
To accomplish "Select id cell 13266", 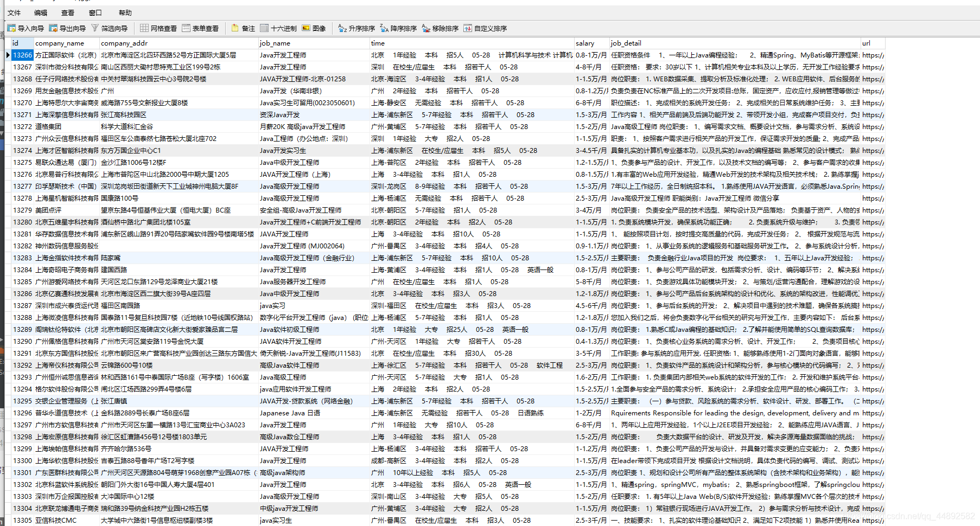I will coord(22,55).
